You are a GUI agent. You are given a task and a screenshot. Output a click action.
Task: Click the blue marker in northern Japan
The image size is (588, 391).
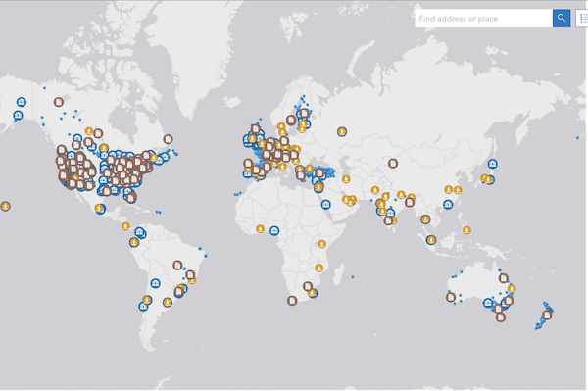tap(492, 164)
